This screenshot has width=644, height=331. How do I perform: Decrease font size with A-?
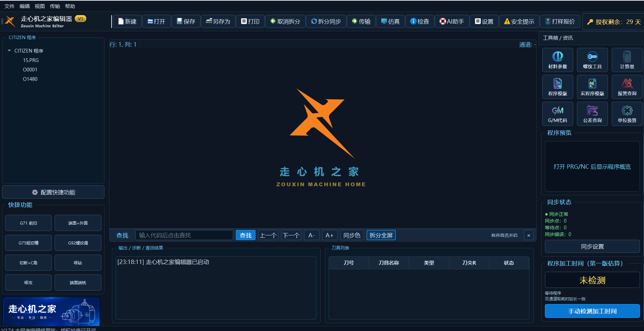(311, 235)
